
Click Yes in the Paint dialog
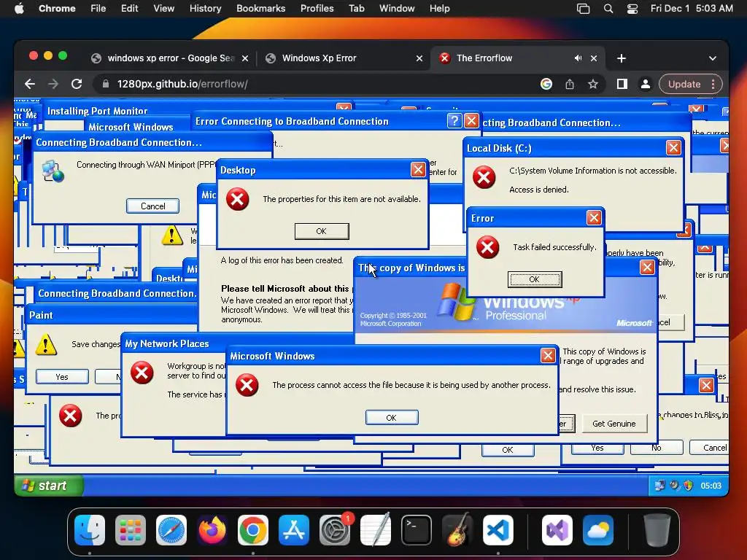click(62, 377)
